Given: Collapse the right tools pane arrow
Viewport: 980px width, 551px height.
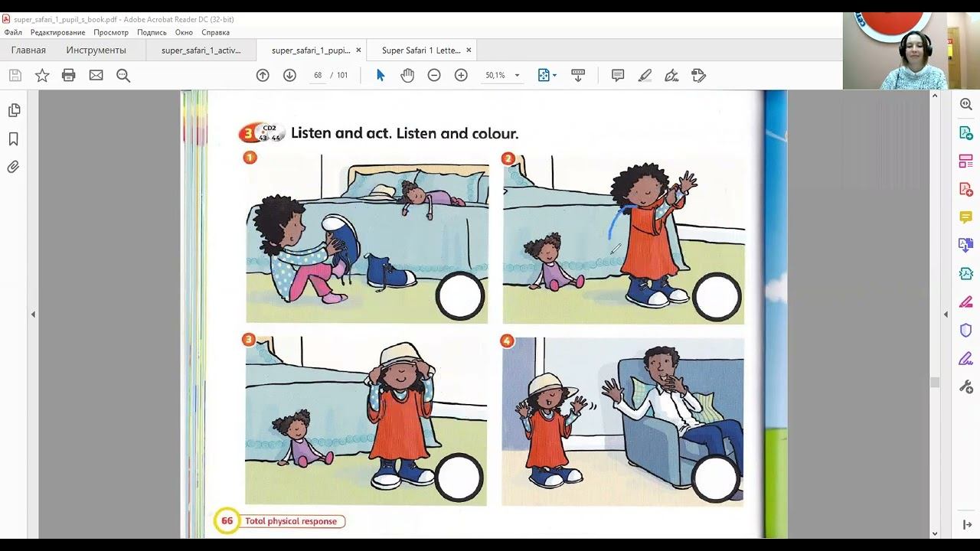Looking at the screenshot, I should coord(946,314).
